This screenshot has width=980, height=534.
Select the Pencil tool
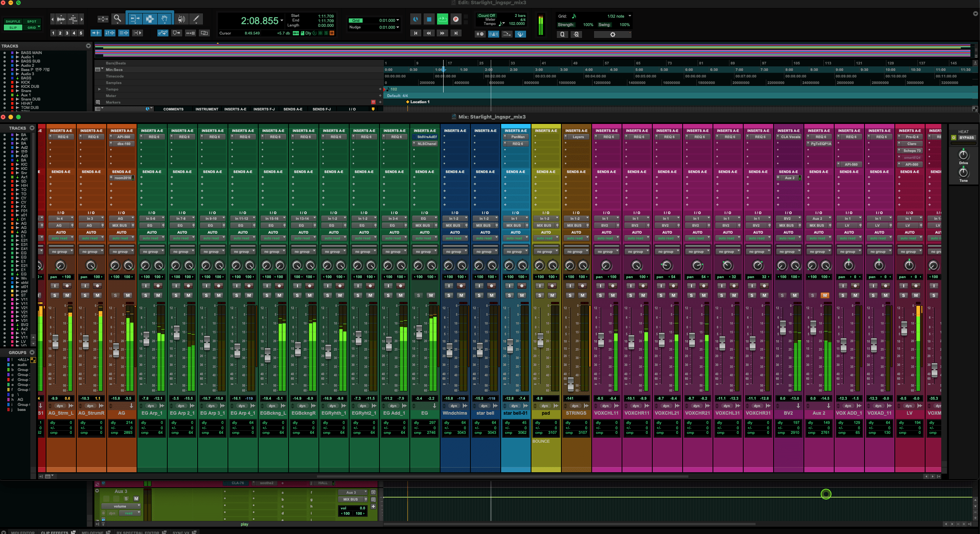[x=196, y=18]
